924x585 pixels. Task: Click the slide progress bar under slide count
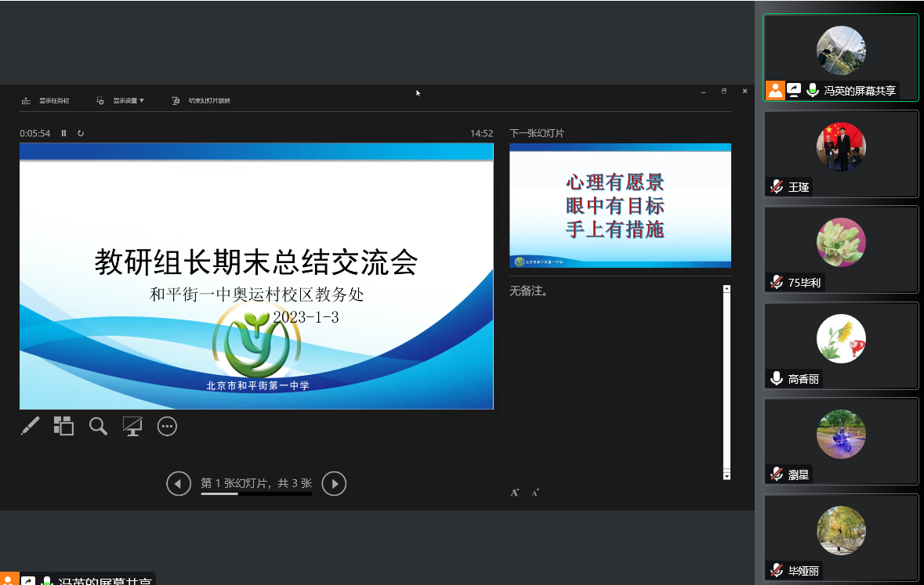coord(256,494)
